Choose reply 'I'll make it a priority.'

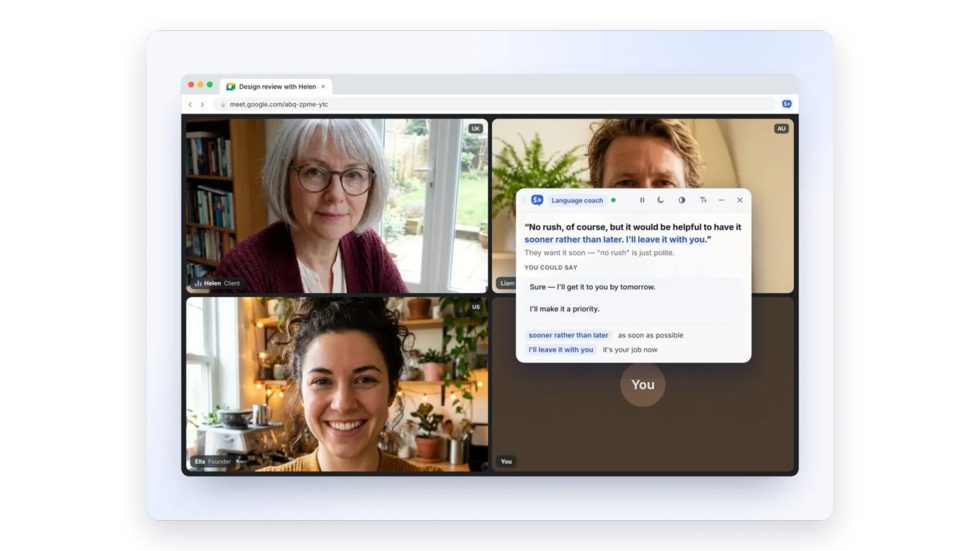pos(634,309)
